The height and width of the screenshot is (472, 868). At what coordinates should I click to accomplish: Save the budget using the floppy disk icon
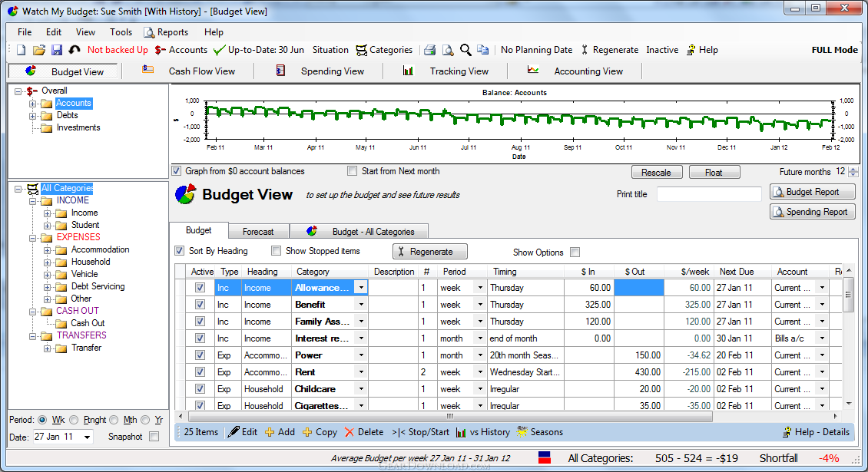click(57, 50)
